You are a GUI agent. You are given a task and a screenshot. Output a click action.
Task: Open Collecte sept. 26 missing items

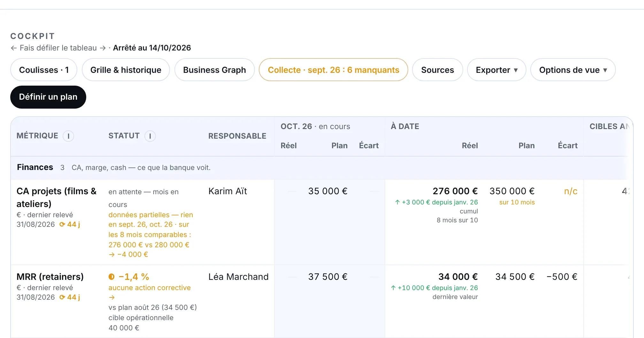coord(333,70)
